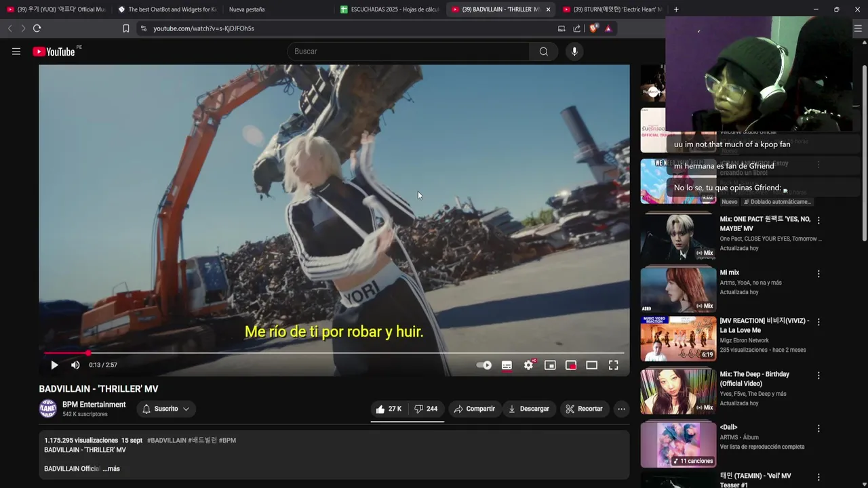868x488 pixels.
Task: Mute the video volume
Action: pyautogui.click(x=75, y=365)
